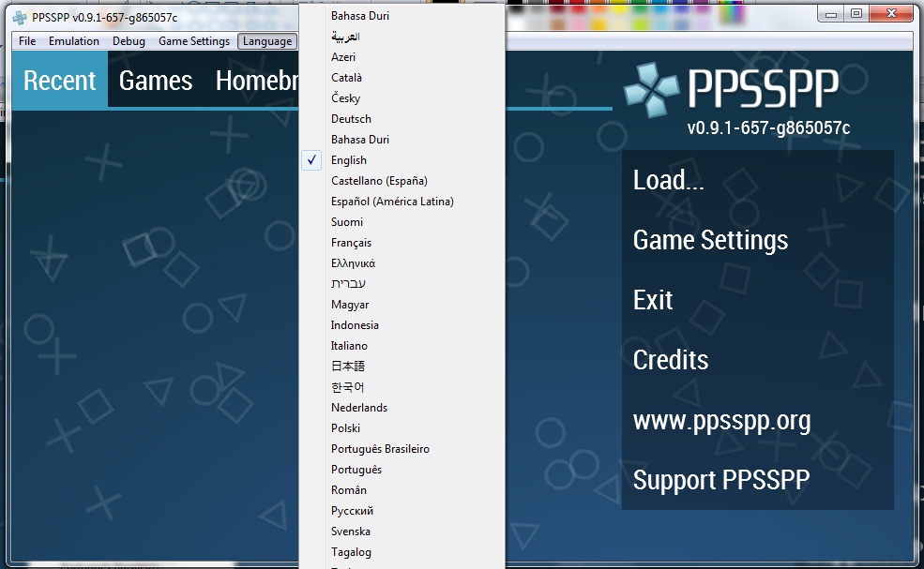Open the Emulation menu
This screenshot has width=924, height=569.
click(74, 41)
